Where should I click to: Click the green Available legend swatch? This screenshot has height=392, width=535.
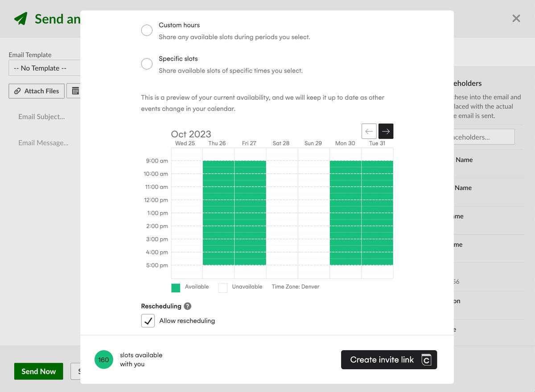click(x=175, y=288)
